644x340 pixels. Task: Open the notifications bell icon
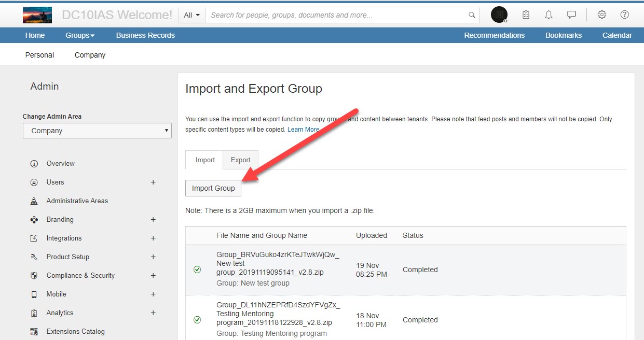pyautogui.click(x=549, y=15)
